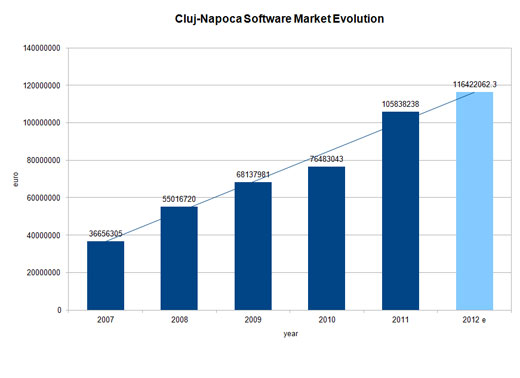Select the 2007 bar
The width and height of the screenshot is (520, 378).
pyautogui.click(x=106, y=276)
